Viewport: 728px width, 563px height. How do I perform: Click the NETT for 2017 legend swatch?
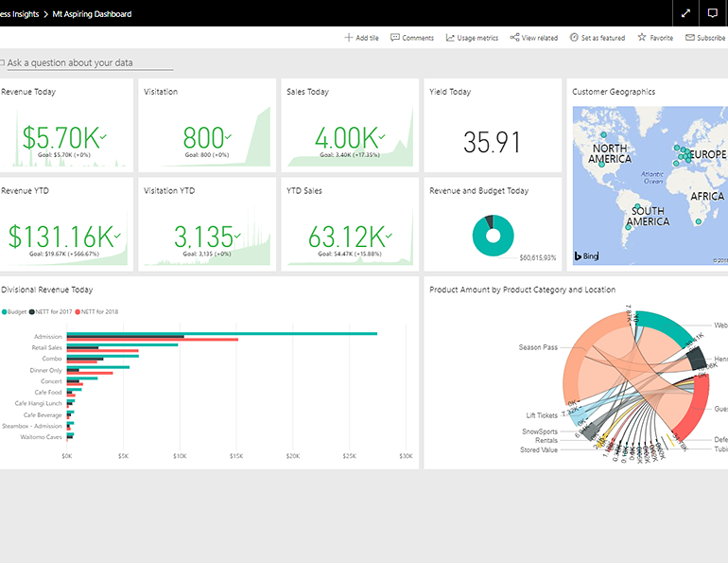(32, 311)
